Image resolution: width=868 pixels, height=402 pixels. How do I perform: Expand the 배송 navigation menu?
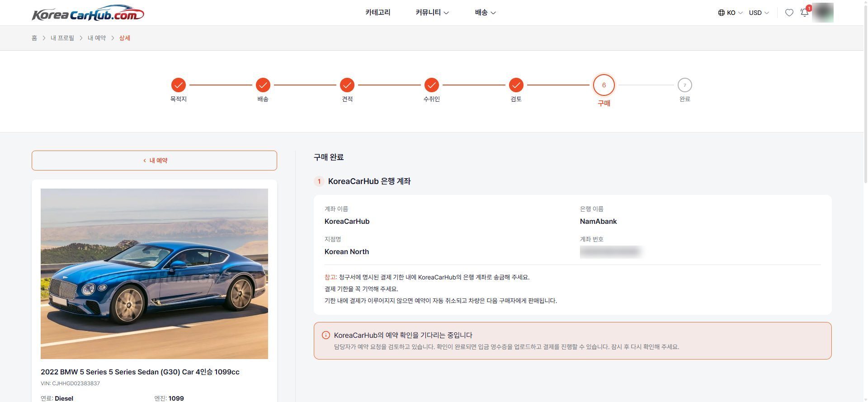tap(485, 13)
